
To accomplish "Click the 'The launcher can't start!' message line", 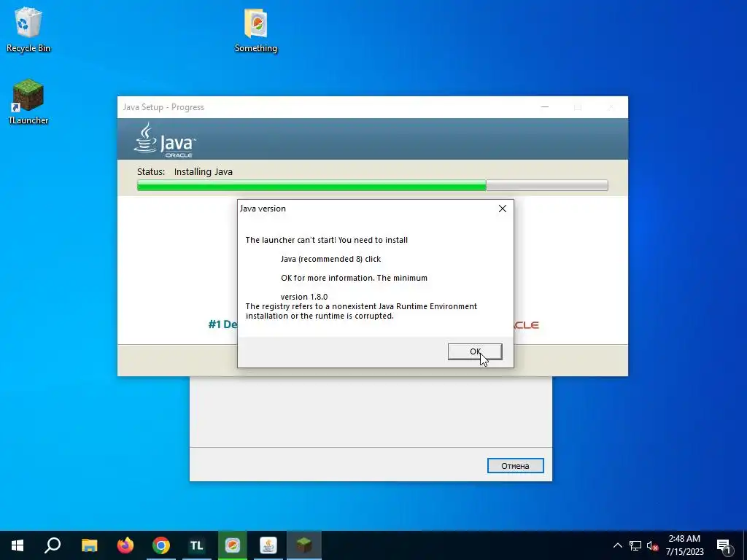I will pos(326,240).
